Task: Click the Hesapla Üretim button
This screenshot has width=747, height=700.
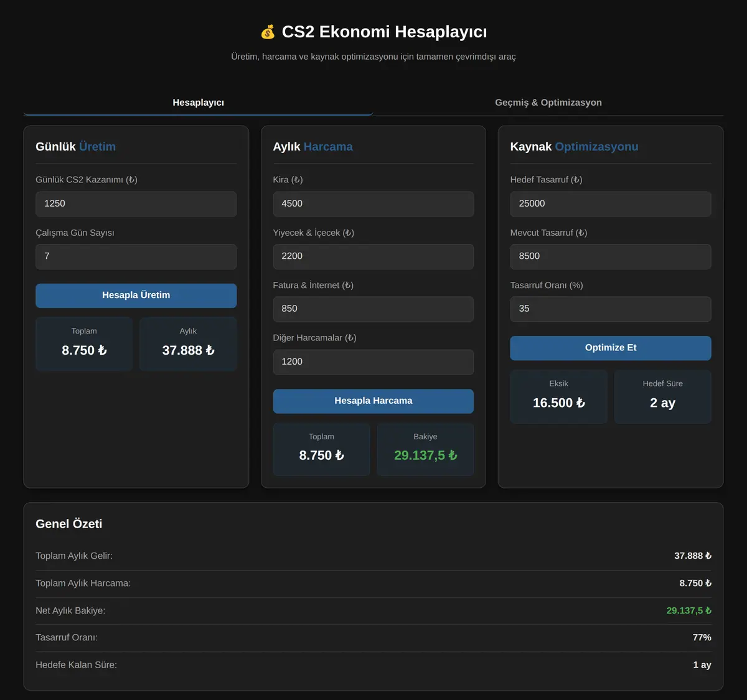Action: (x=136, y=296)
